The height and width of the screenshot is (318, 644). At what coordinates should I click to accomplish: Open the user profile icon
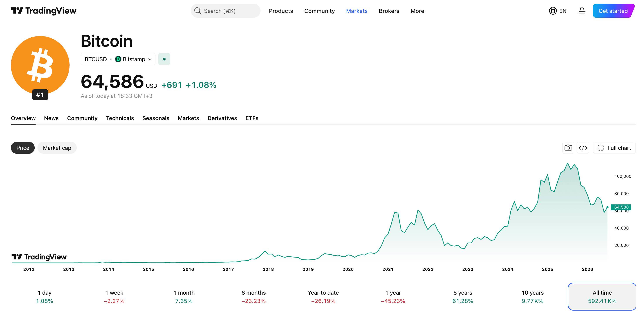click(582, 11)
